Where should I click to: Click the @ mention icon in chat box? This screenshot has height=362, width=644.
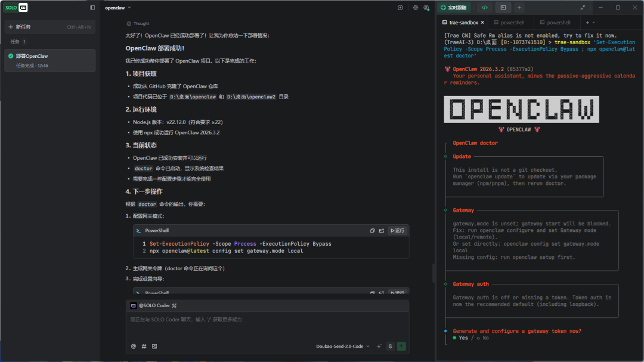pos(134,346)
